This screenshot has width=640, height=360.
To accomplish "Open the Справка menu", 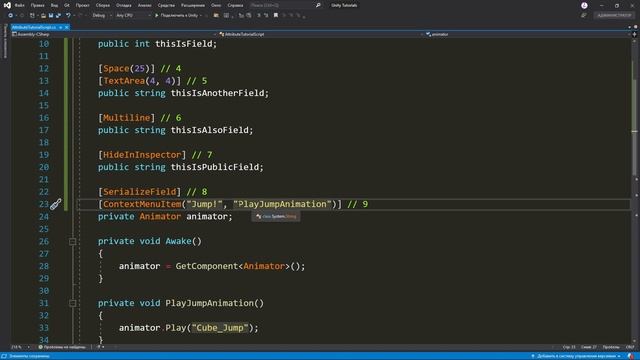I will coord(235,5).
